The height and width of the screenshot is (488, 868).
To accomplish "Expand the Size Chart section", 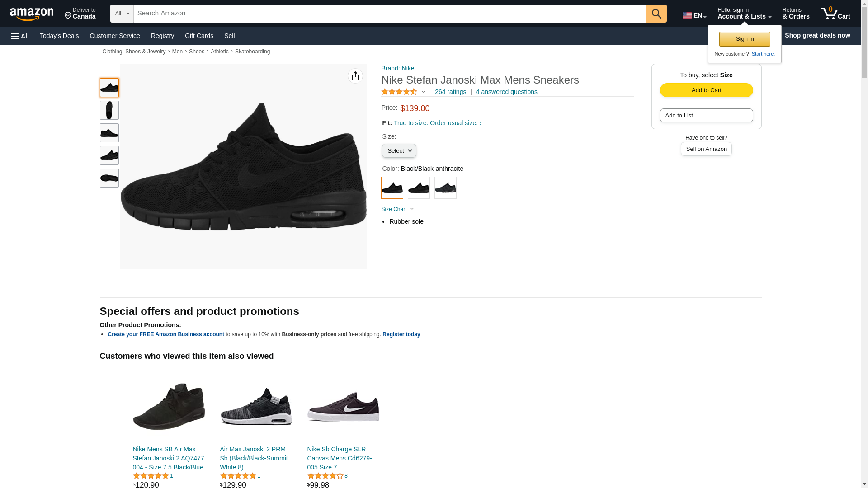I will [397, 209].
